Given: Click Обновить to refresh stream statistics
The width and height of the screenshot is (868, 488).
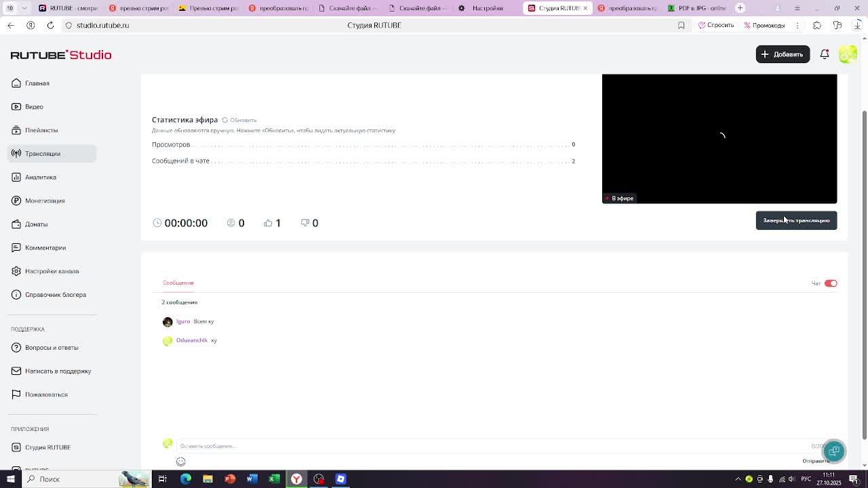Looking at the screenshot, I should pyautogui.click(x=239, y=120).
